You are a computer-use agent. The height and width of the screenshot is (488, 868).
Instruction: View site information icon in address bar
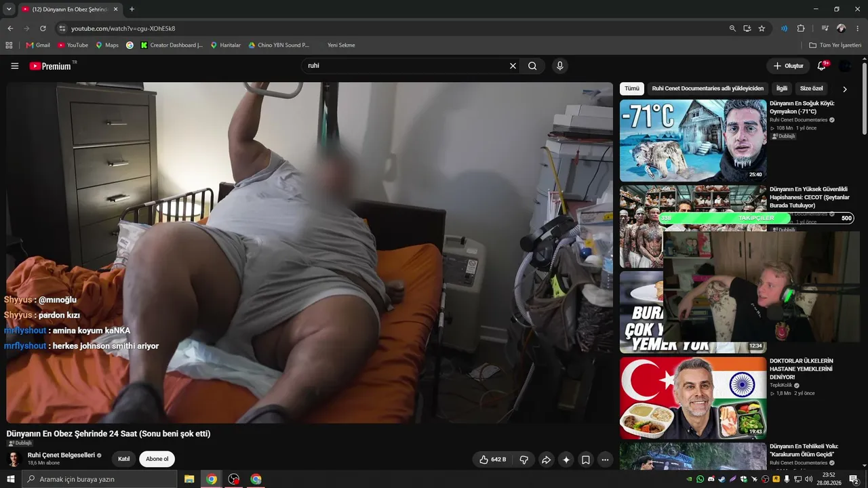click(x=62, y=28)
